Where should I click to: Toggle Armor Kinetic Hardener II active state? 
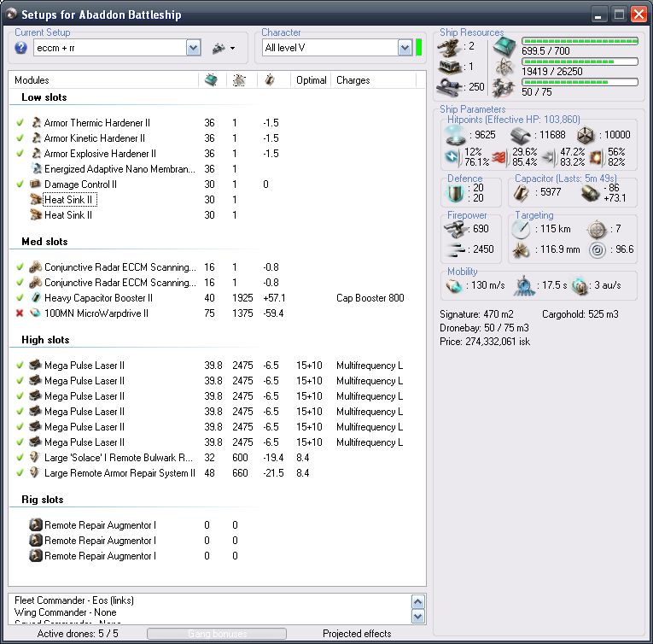point(20,138)
